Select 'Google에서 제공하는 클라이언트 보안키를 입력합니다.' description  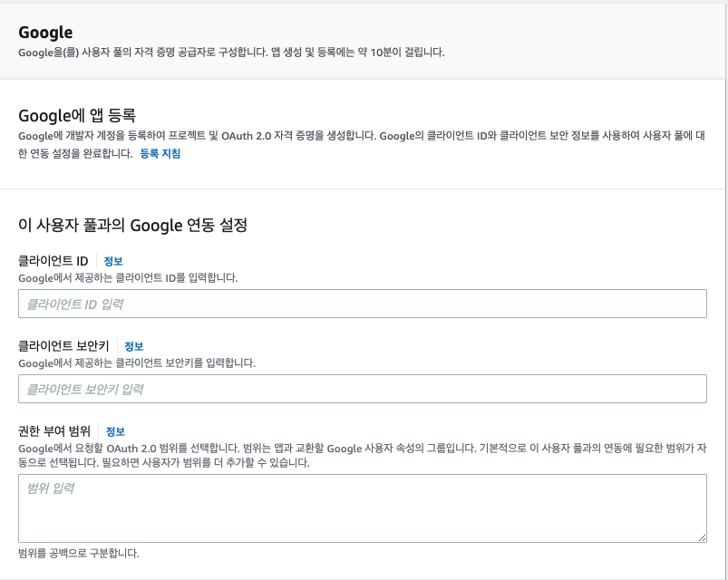pyautogui.click(x=137, y=362)
